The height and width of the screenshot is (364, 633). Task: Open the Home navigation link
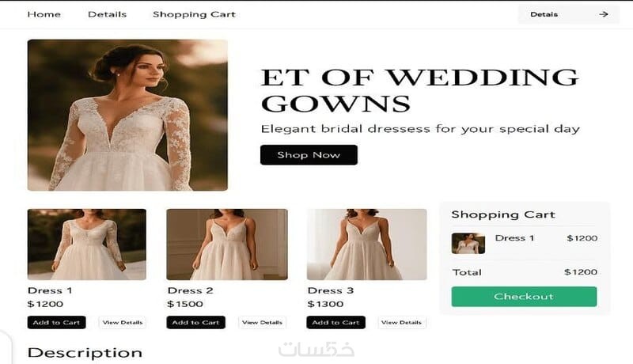coord(44,14)
